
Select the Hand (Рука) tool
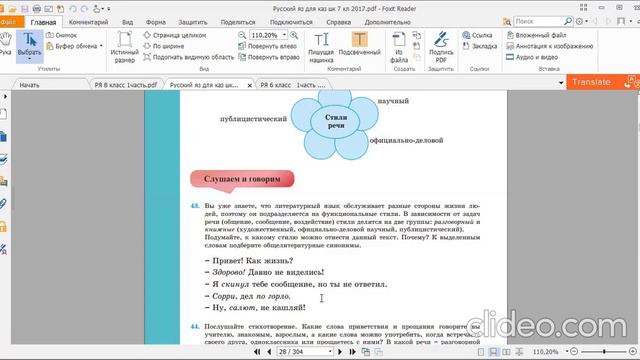click(5, 45)
